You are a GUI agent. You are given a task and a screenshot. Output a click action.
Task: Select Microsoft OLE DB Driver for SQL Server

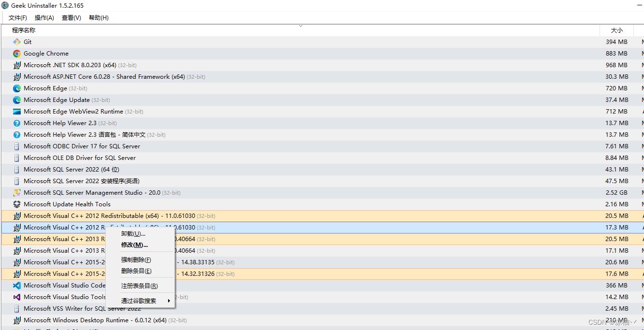[x=80, y=158]
